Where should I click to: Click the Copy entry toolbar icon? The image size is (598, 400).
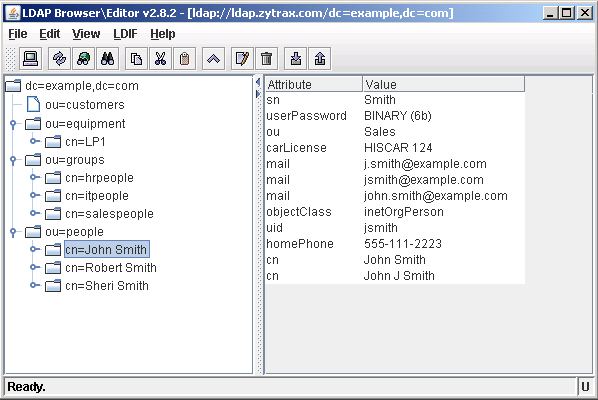click(x=137, y=59)
